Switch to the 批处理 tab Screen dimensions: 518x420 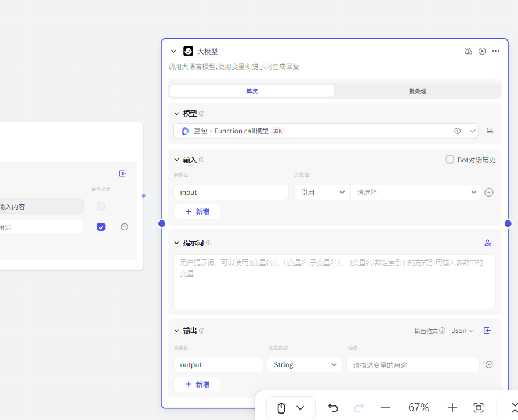[x=418, y=91]
